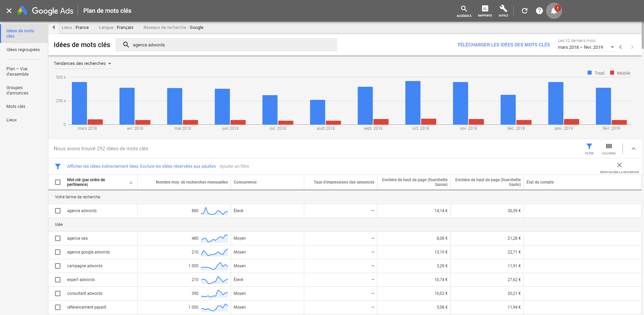Close the keyword plan with X icon
The height and width of the screenshot is (315, 644).
click(x=9, y=11)
